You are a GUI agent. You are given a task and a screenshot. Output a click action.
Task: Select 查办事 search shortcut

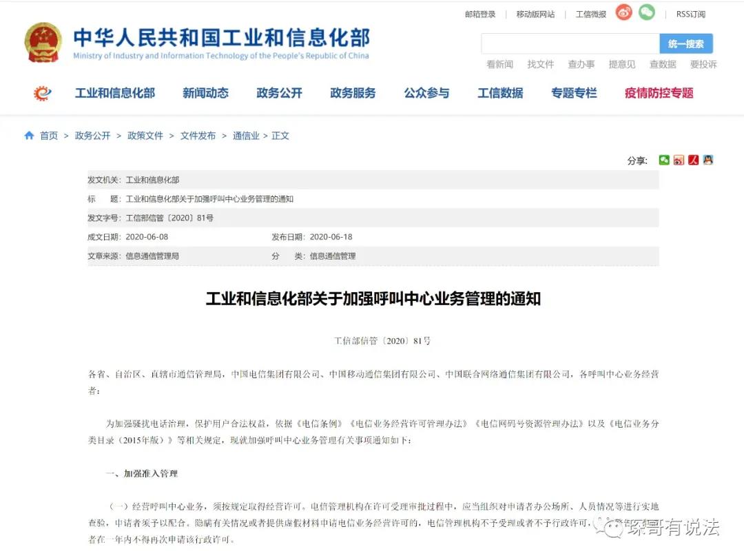point(581,64)
